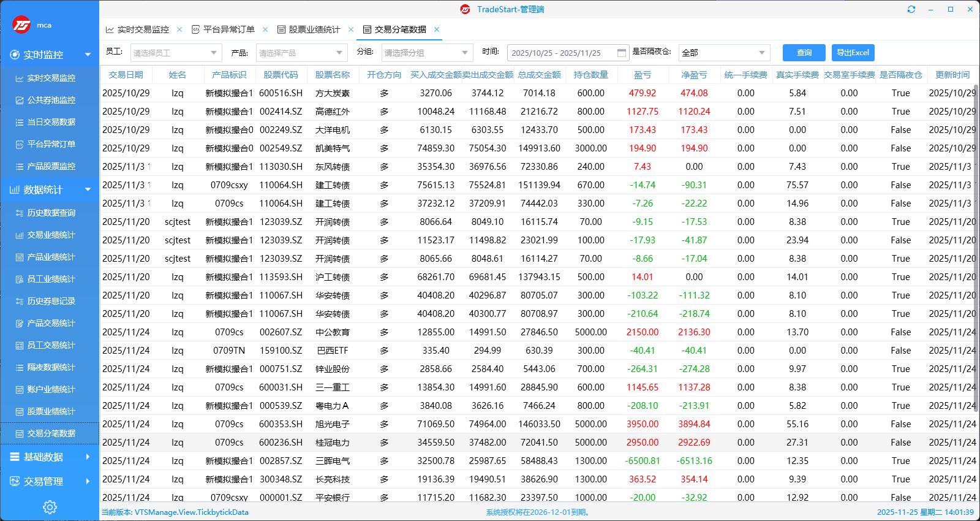Switch to 交易分笔数据 tab
Image resolution: width=980 pixels, height=521 pixels.
coord(400,29)
